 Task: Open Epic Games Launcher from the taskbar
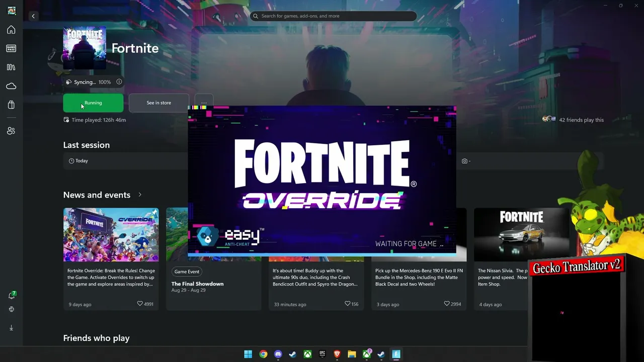pos(322,354)
